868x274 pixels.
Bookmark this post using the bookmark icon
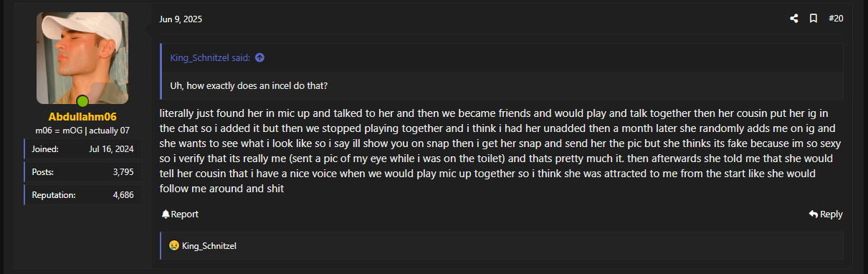[x=814, y=19]
